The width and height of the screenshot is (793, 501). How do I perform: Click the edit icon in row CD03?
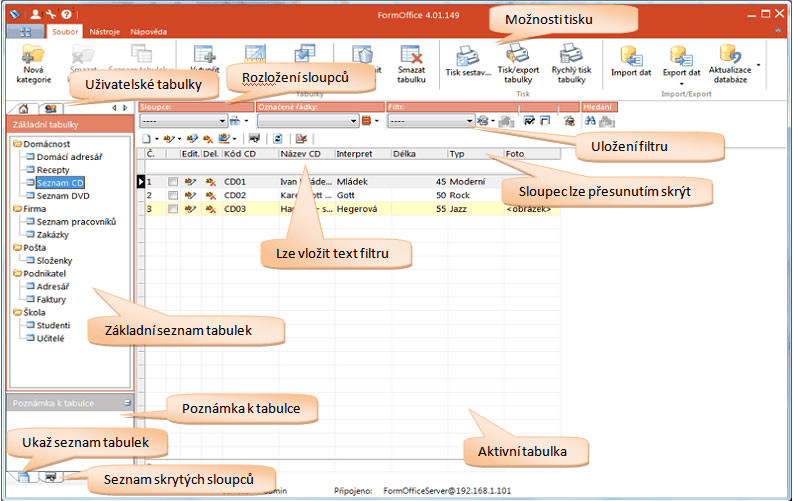tap(190, 209)
